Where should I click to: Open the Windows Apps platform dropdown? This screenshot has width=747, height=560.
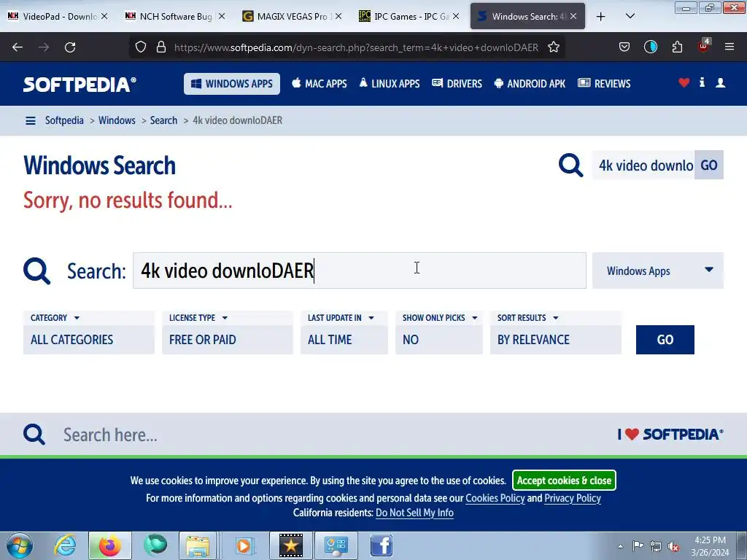click(x=658, y=271)
